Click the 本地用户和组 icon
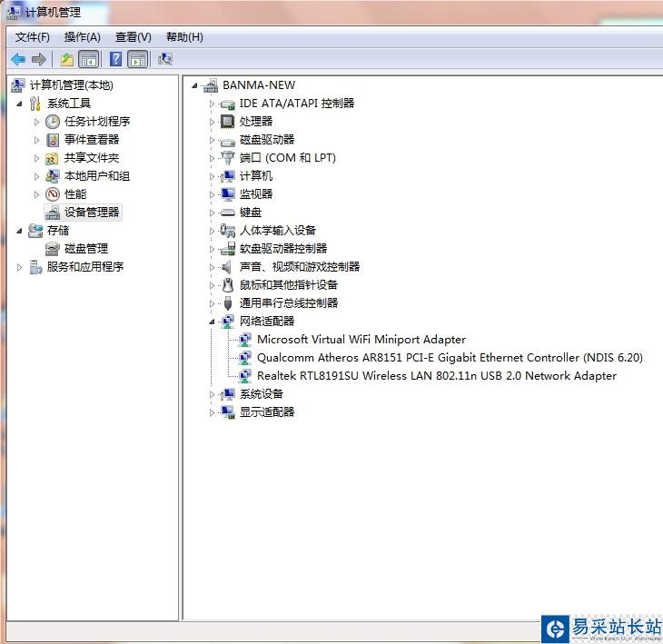 pos(52,176)
